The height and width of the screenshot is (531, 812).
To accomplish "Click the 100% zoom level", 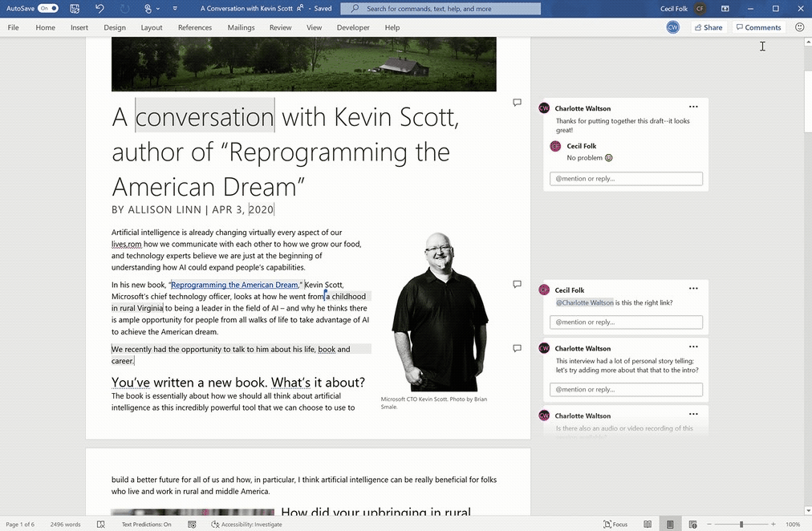I will tap(793, 525).
